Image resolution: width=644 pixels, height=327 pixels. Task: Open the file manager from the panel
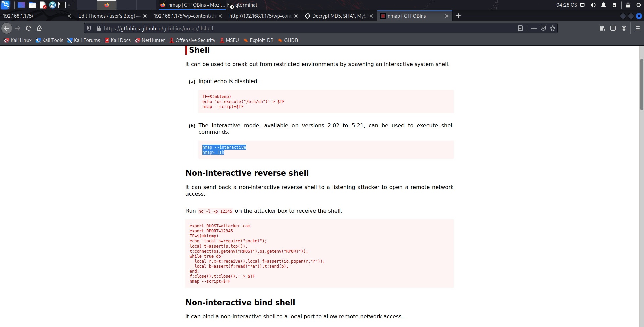click(x=32, y=5)
